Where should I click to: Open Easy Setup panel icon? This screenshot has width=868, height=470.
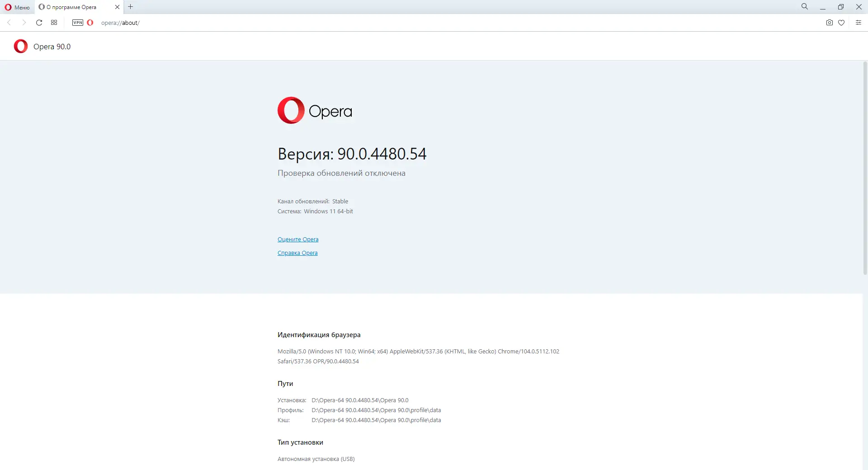pos(859,23)
